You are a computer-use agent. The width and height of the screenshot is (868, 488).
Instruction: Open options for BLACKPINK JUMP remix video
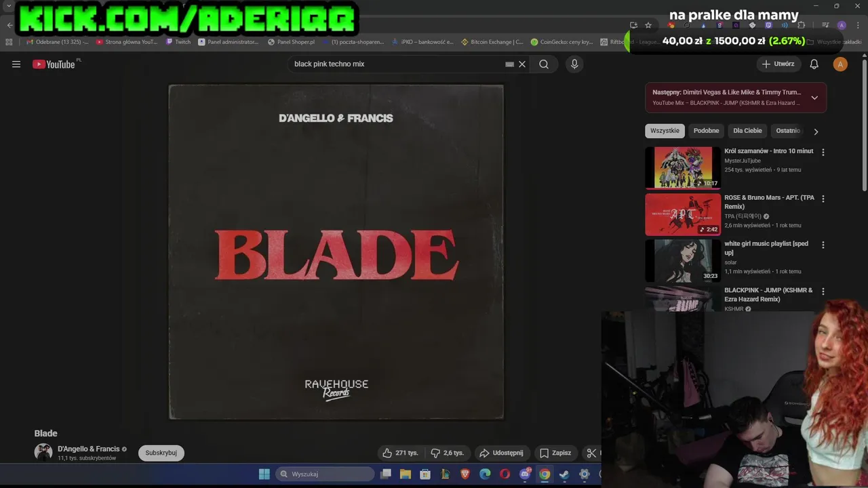[823, 291]
